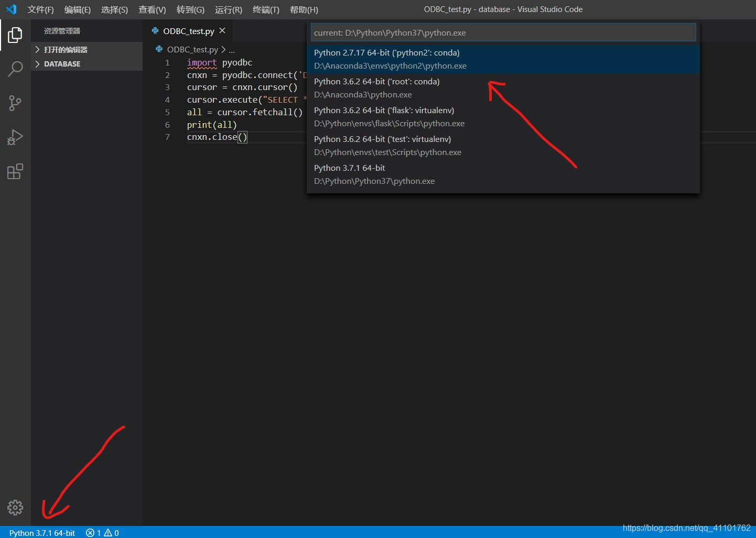Click Python 3.7.1 64-bit in the status bar
Viewport: 756px width, 538px height.
point(42,532)
